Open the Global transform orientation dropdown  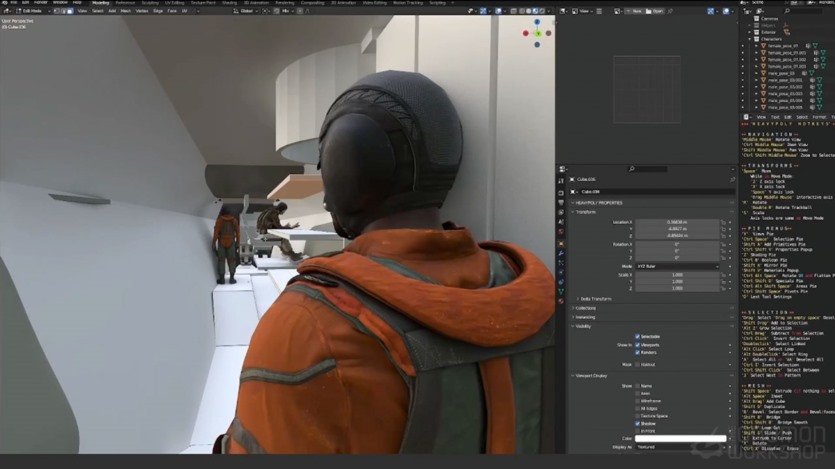click(x=246, y=11)
